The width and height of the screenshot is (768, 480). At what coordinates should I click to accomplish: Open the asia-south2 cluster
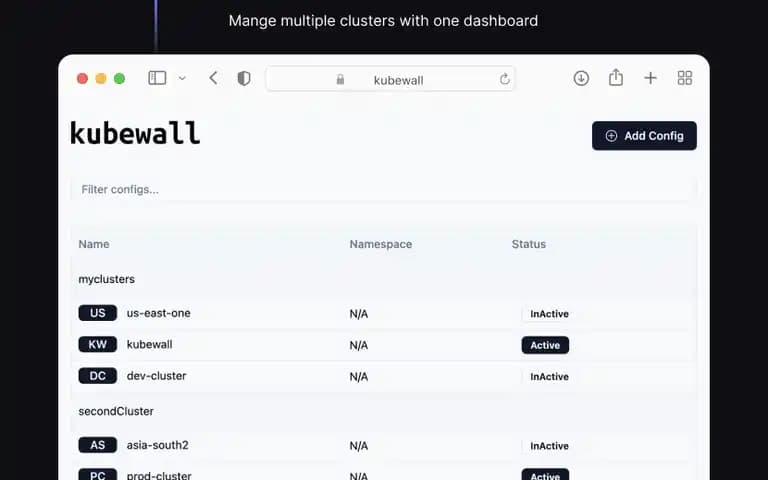(157, 445)
